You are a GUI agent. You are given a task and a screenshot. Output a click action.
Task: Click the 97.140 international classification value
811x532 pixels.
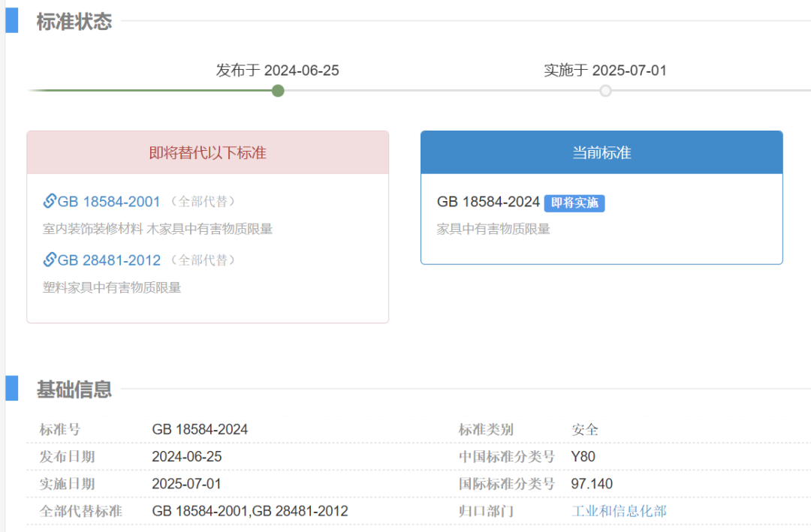click(x=592, y=484)
